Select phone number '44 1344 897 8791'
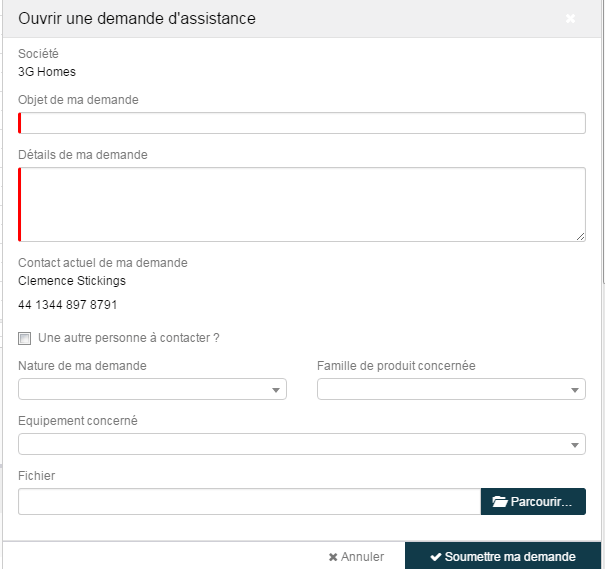The image size is (605, 569). (68, 305)
